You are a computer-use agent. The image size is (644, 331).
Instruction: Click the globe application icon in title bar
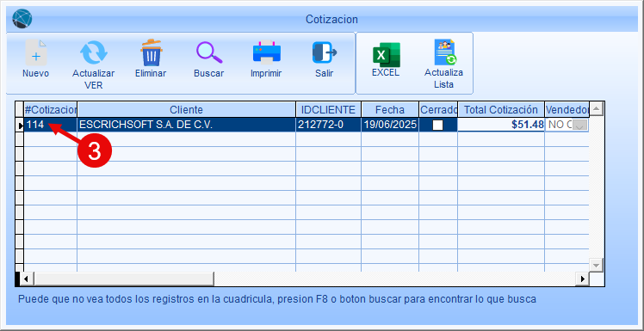click(x=22, y=18)
